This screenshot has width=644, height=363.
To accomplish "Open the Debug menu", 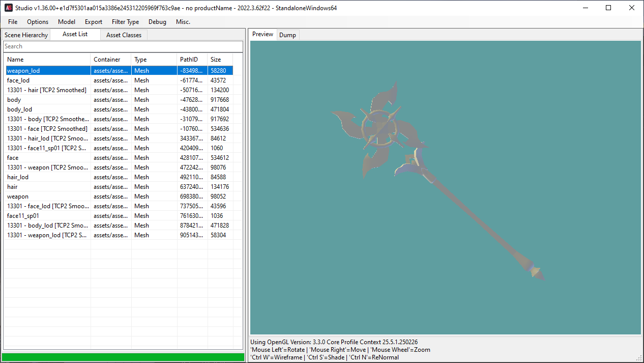I will [x=157, y=22].
